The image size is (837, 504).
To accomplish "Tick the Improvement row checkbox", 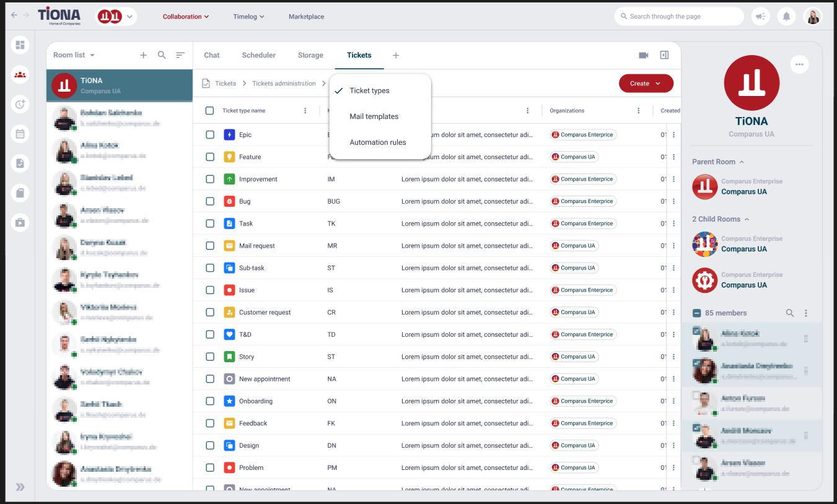I will (x=210, y=180).
